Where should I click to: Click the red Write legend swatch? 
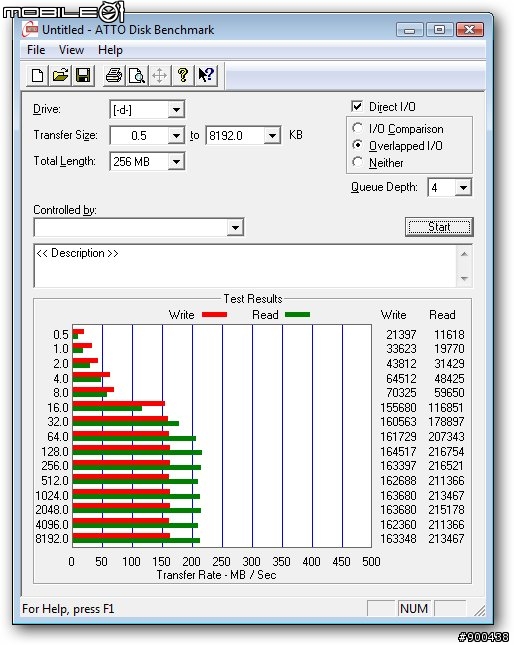coord(214,315)
